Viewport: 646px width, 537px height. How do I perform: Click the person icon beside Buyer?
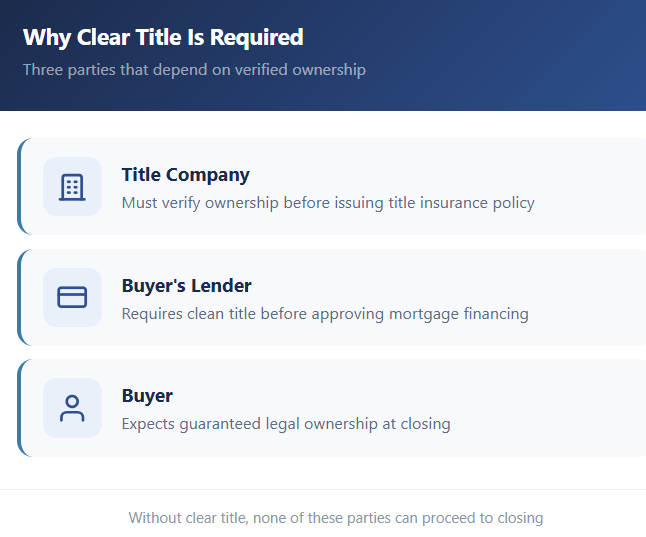pyautogui.click(x=72, y=408)
